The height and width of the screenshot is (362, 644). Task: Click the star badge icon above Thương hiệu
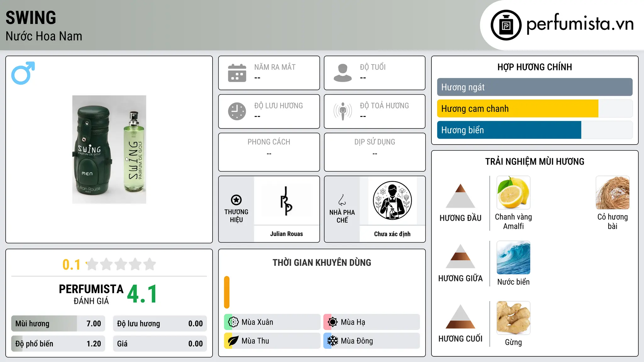click(x=236, y=200)
